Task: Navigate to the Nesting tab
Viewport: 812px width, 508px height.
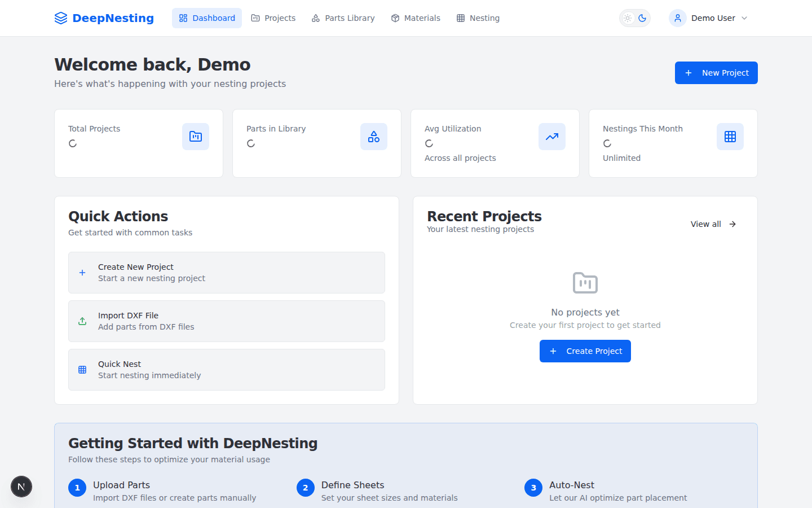Action: tap(478, 18)
